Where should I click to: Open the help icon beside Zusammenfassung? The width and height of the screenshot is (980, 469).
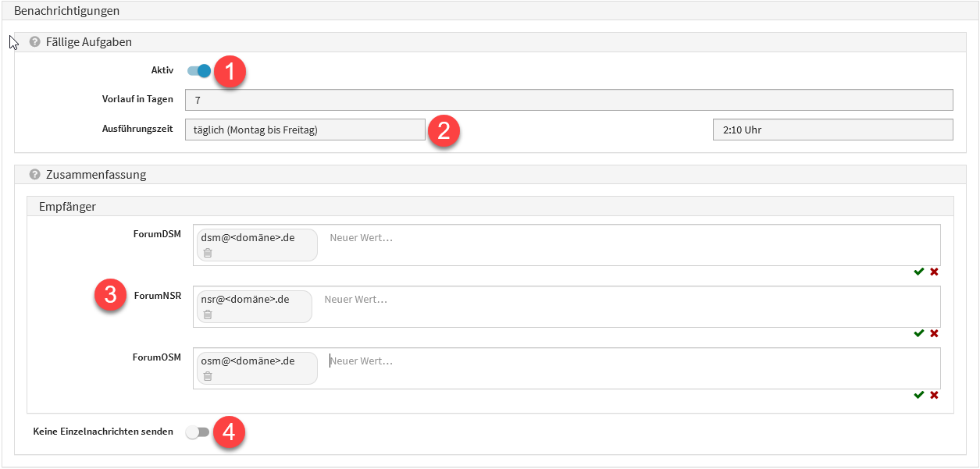(x=34, y=174)
